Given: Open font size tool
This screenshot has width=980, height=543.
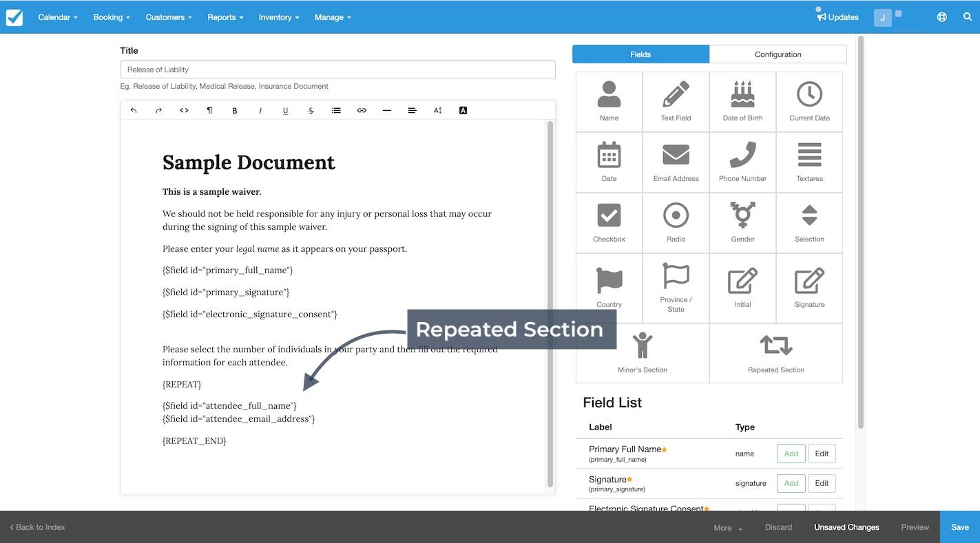Looking at the screenshot, I should (x=437, y=110).
